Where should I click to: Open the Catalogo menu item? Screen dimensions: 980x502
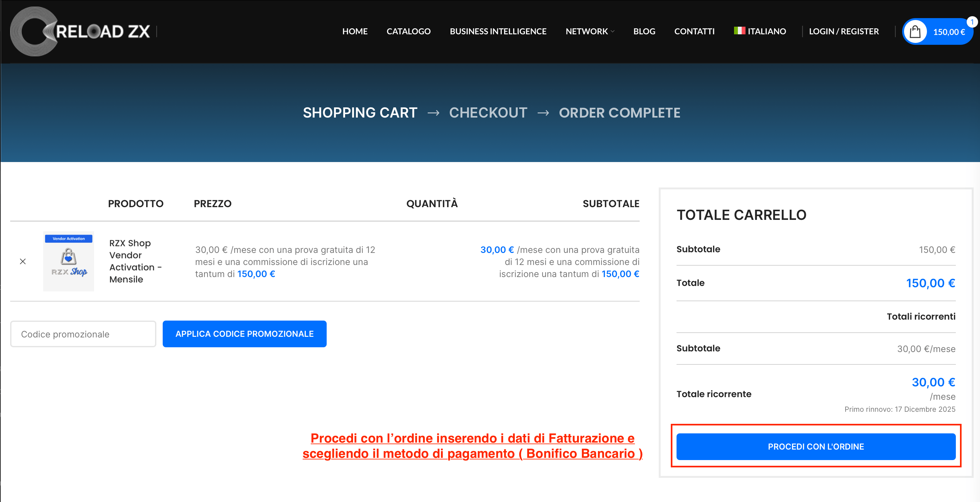click(408, 31)
